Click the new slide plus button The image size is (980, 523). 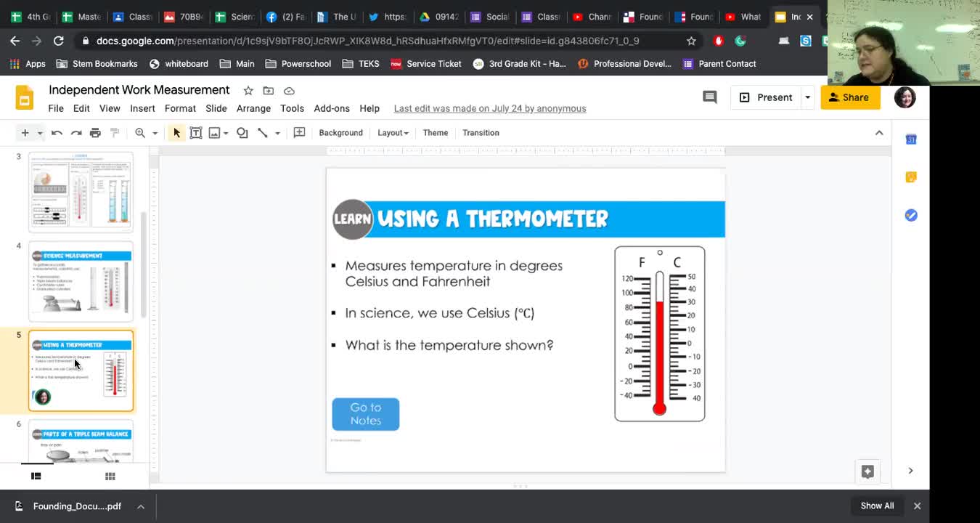tap(25, 133)
